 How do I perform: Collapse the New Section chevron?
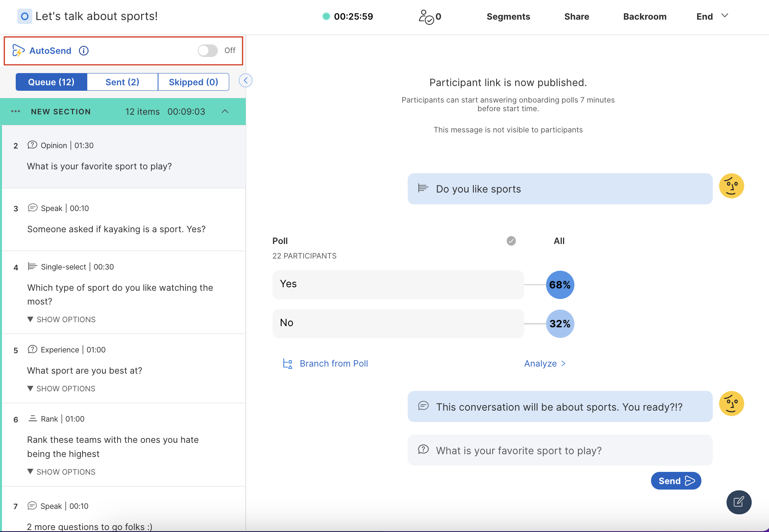click(225, 112)
